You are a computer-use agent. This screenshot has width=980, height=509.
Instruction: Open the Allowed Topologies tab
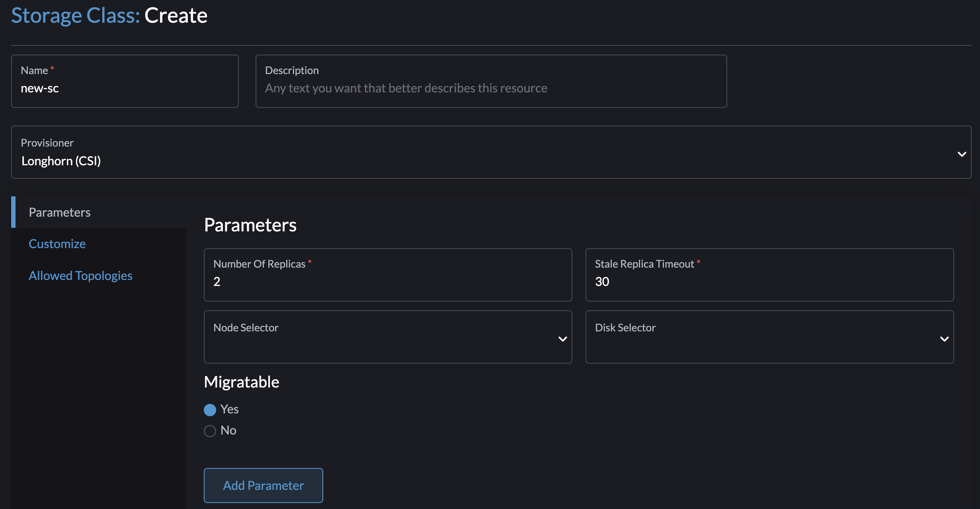click(80, 276)
